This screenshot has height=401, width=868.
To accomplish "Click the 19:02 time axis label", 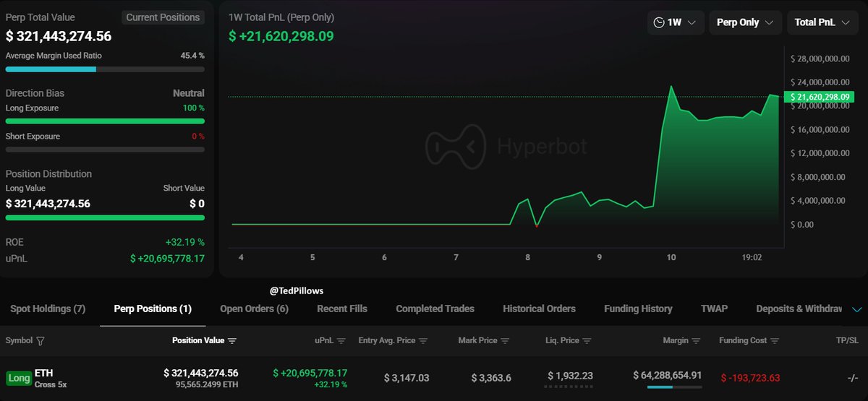I will (752, 257).
